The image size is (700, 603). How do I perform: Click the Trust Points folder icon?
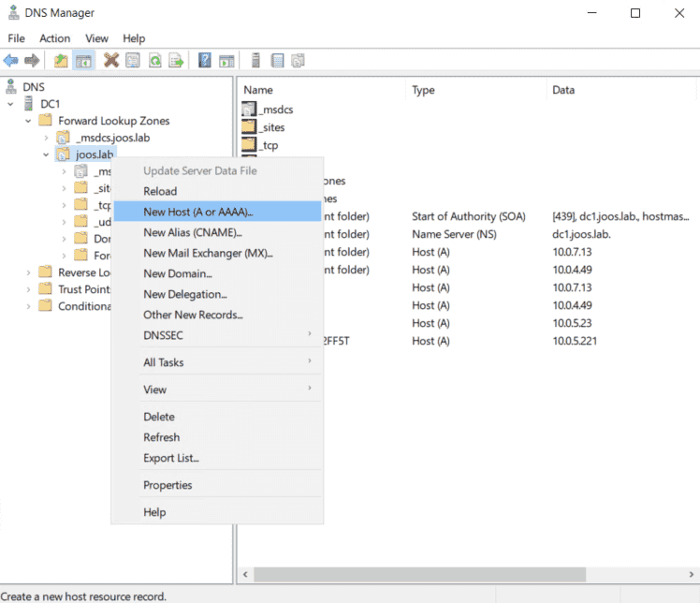[x=45, y=288]
